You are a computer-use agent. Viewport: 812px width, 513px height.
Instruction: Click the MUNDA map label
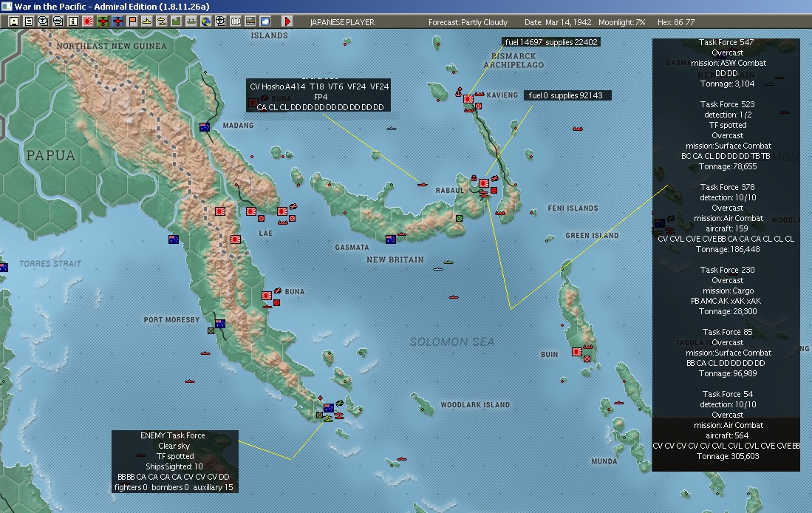(x=604, y=461)
